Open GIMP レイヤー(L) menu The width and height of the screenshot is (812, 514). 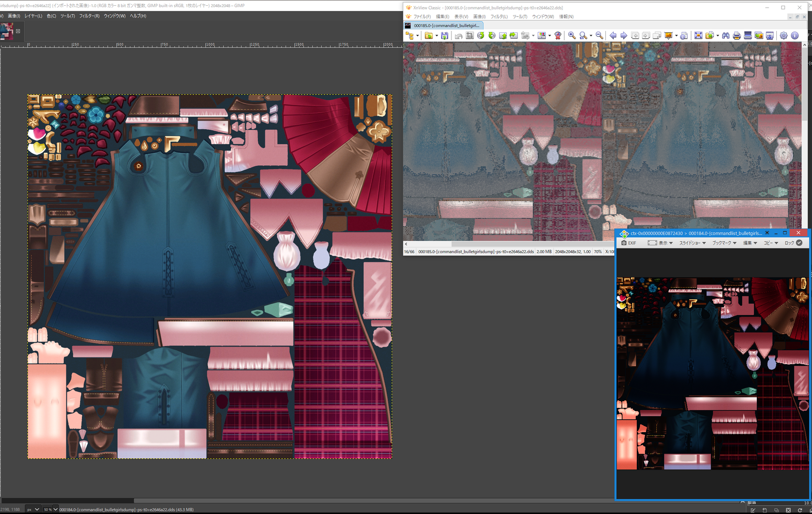(x=33, y=16)
